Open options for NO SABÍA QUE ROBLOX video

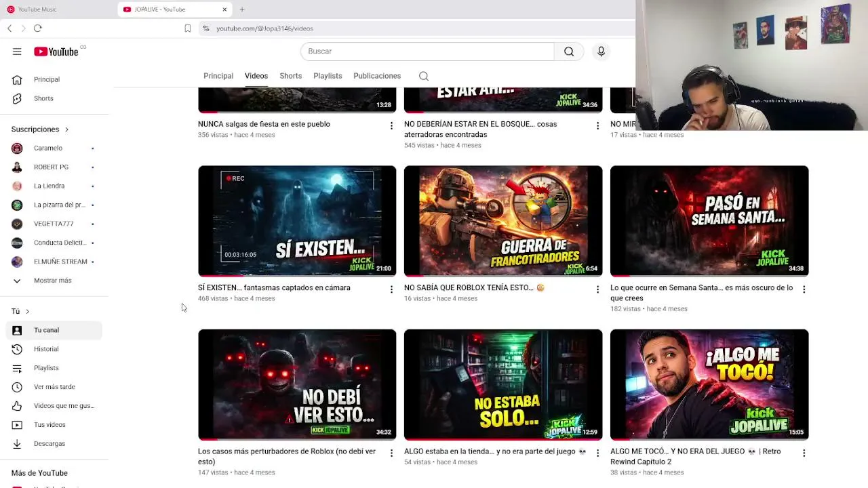pos(597,289)
